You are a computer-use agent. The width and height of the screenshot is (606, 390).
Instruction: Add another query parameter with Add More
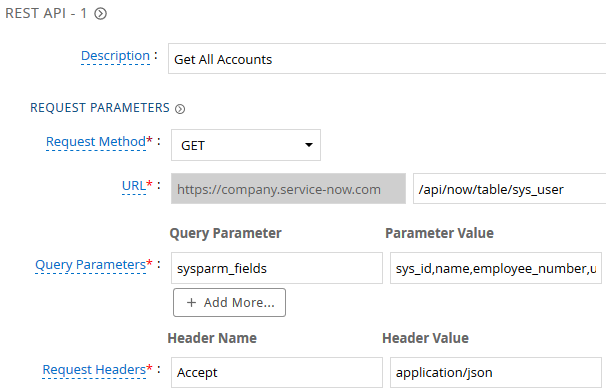(230, 302)
